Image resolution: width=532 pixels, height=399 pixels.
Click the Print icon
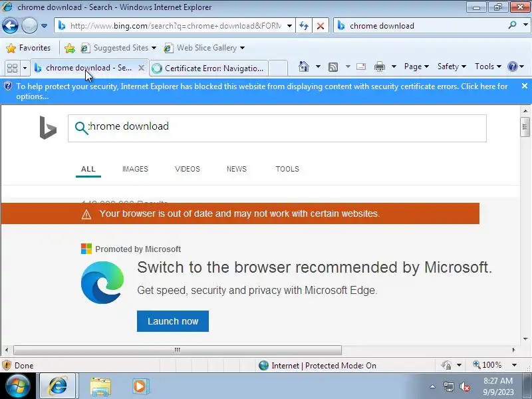pos(379,67)
